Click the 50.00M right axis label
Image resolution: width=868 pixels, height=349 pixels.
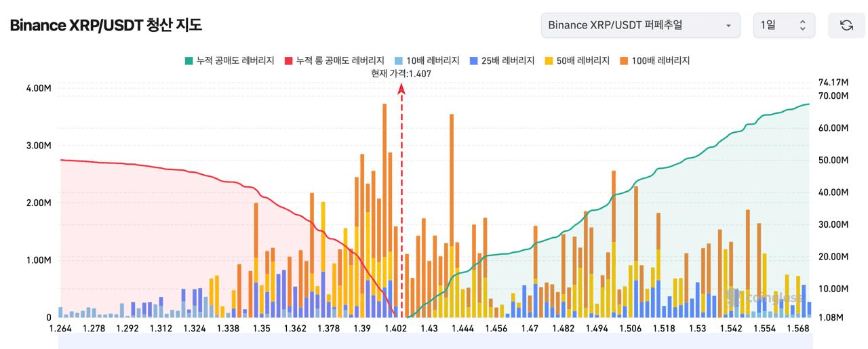[x=833, y=160]
